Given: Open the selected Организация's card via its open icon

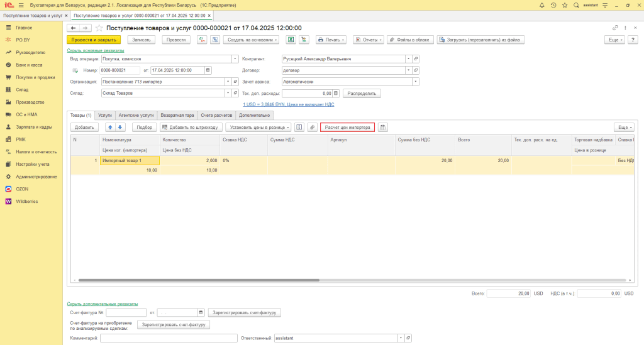Looking at the screenshot, I should (x=235, y=82).
